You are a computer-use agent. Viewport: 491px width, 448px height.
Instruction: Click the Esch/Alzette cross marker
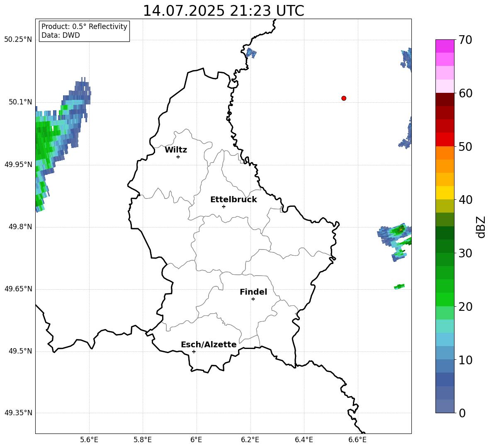coord(194,351)
